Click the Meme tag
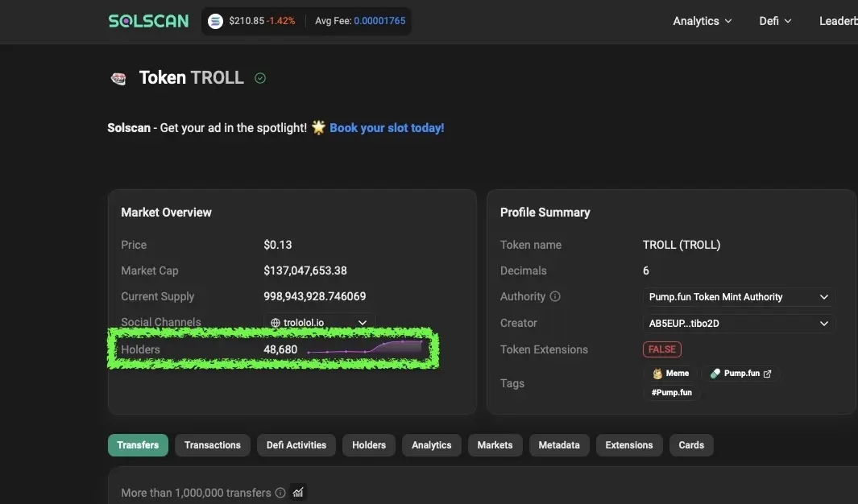 [x=670, y=374]
